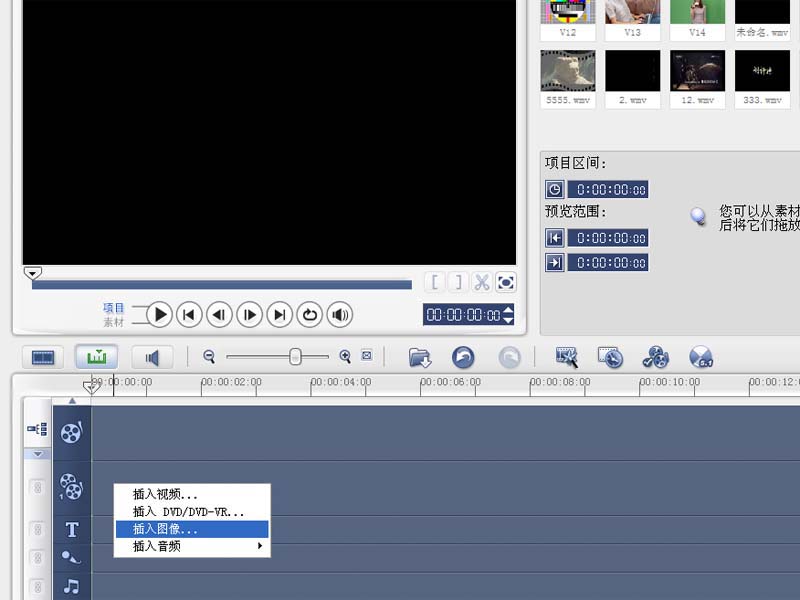Cut clip with scissors button

coord(482,282)
